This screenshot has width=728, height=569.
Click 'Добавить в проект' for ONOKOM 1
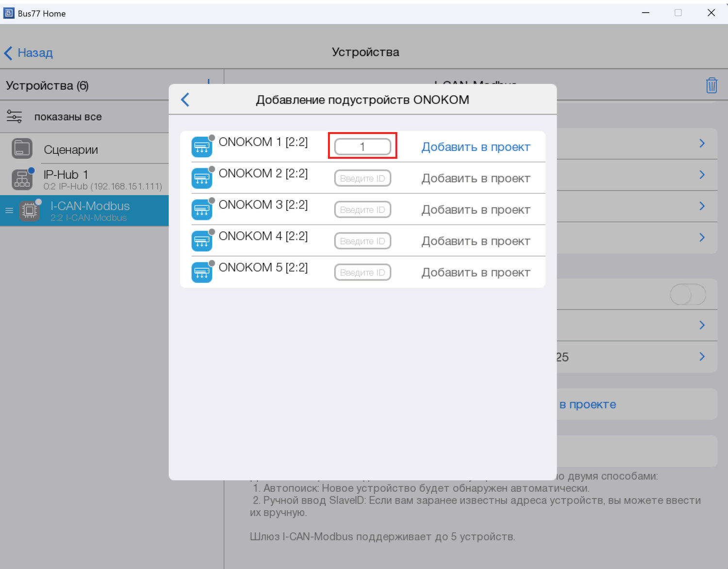tap(475, 147)
